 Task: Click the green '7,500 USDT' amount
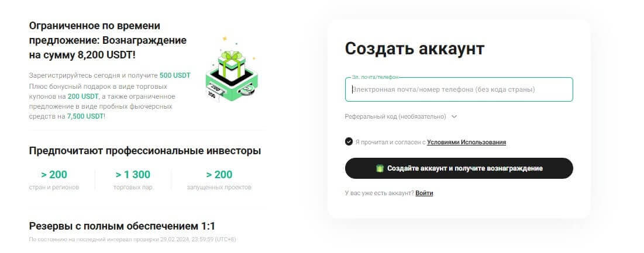pos(85,116)
